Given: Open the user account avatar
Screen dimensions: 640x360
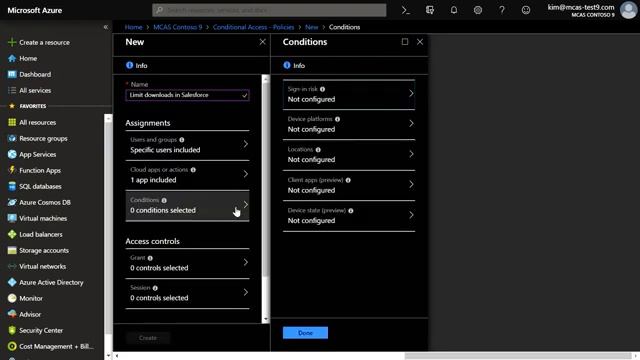Looking at the screenshot, I should pos(628,10).
